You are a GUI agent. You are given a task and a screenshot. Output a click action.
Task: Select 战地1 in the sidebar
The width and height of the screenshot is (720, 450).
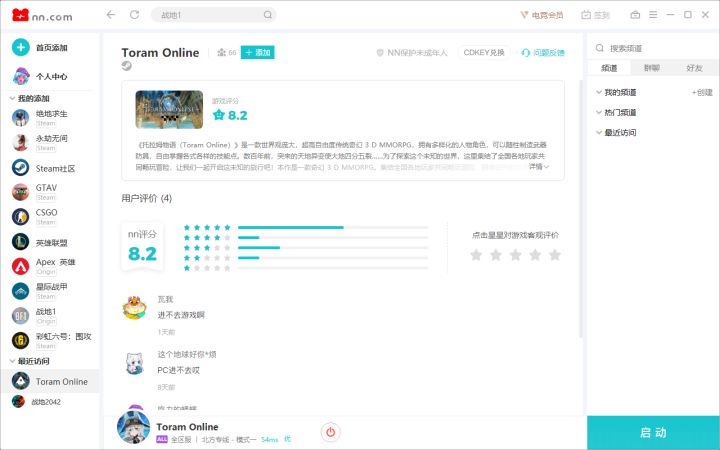tap(50, 316)
